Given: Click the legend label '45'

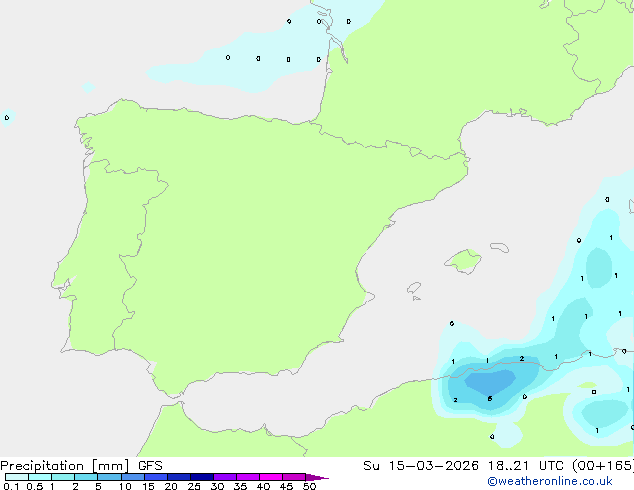Looking at the screenshot, I should tap(286, 486).
